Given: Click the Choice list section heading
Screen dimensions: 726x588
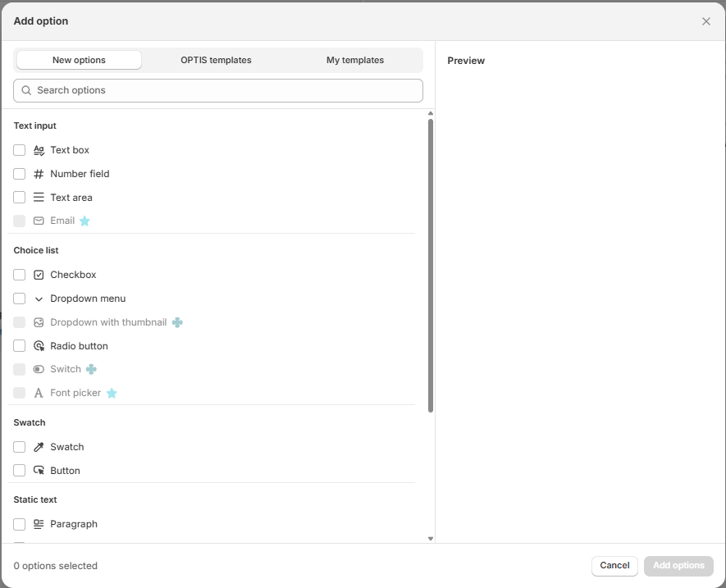Looking at the screenshot, I should pyautogui.click(x=36, y=250).
